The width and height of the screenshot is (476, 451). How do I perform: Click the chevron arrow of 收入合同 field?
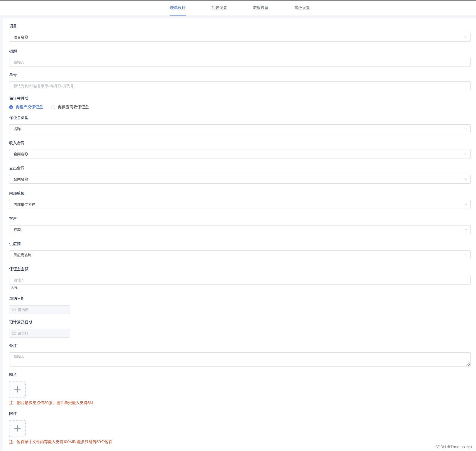click(x=466, y=154)
